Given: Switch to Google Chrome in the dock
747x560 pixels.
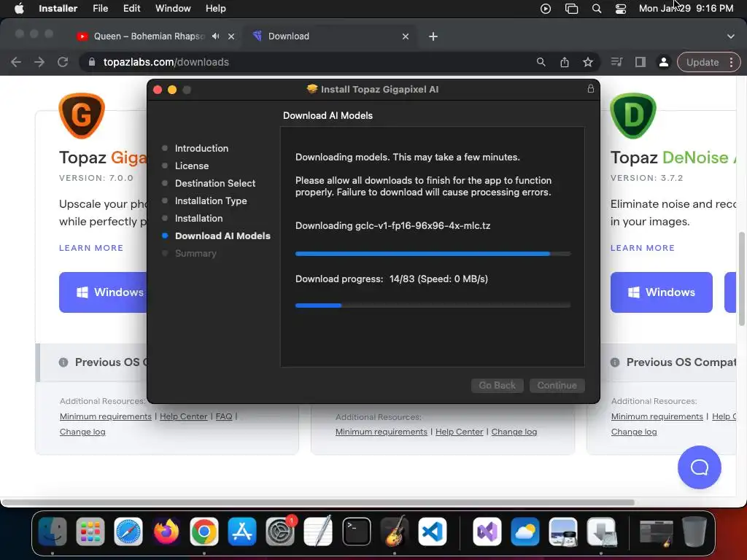Looking at the screenshot, I should 204,532.
